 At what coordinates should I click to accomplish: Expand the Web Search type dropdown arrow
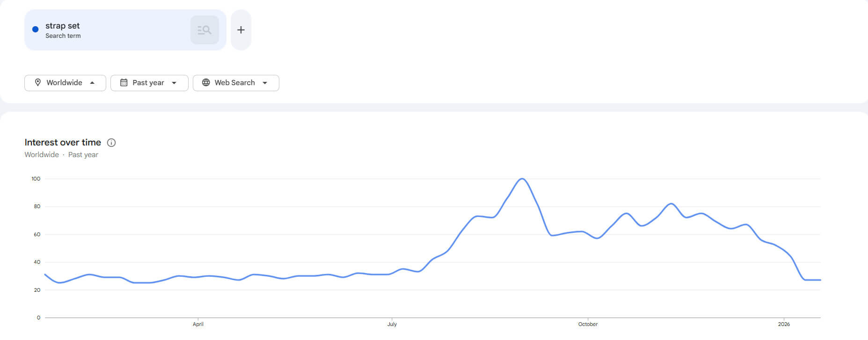click(x=265, y=83)
